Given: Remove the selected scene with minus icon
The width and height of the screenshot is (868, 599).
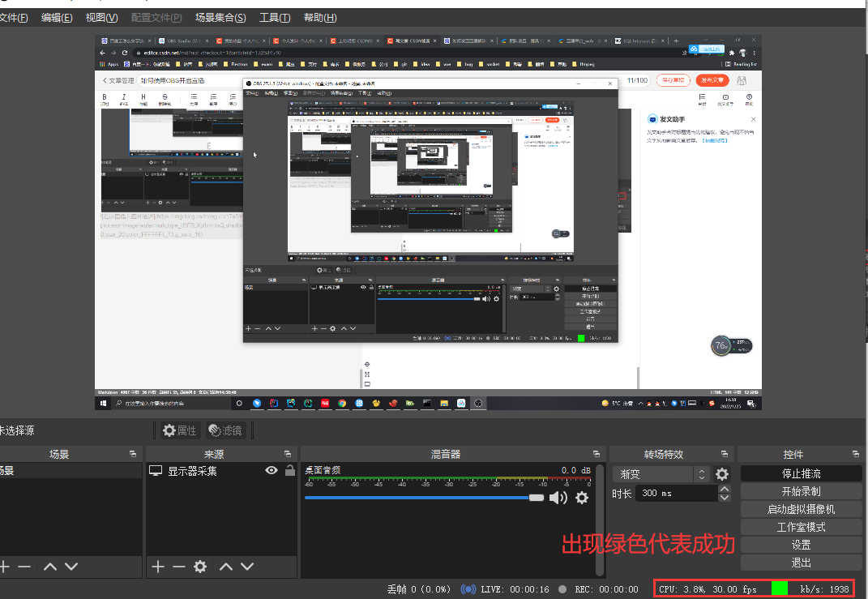Looking at the screenshot, I should tap(24, 567).
